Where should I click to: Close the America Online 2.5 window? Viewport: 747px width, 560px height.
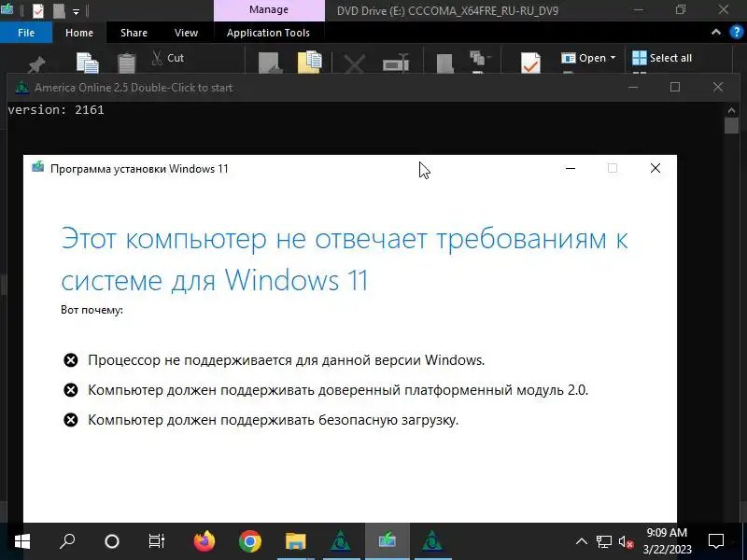click(x=718, y=87)
